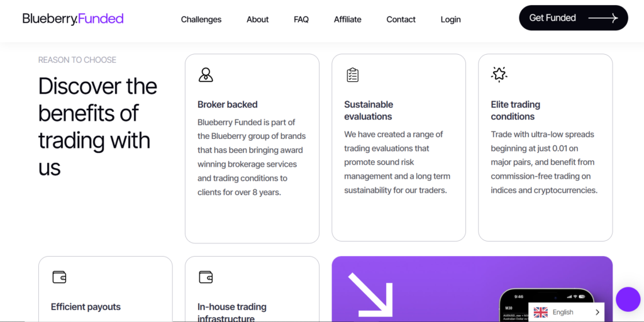Click the Get Funded button
The image size is (644, 322).
coord(574,18)
